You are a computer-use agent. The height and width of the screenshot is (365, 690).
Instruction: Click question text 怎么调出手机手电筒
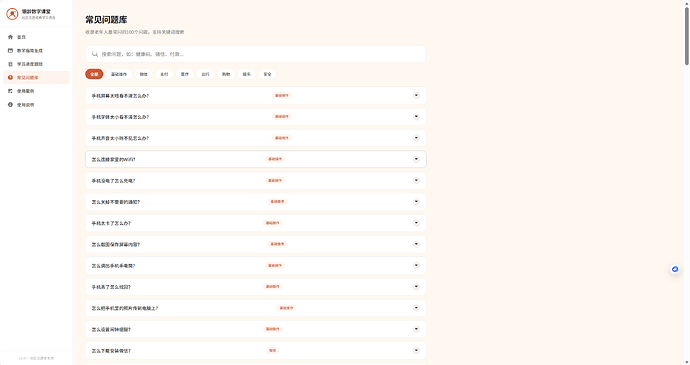click(114, 266)
